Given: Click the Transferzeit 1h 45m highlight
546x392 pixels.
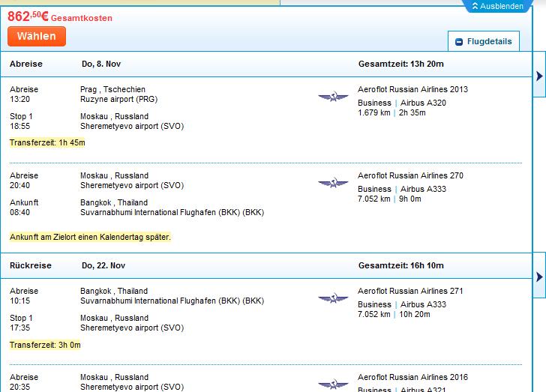Looking at the screenshot, I should tap(47, 142).
